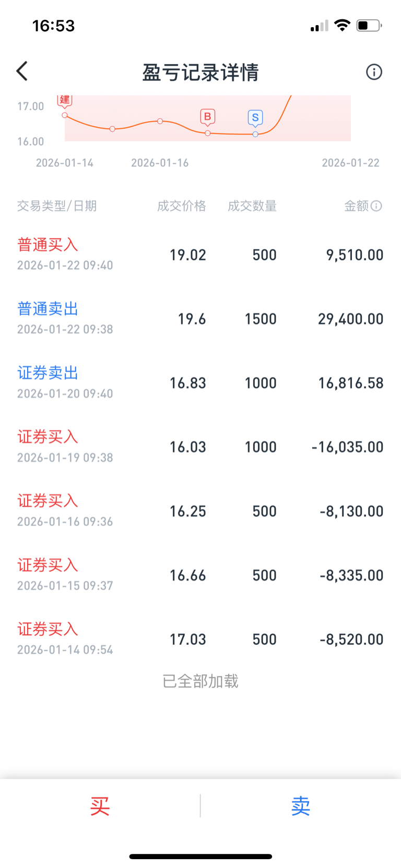The width and height of the screenshot is (401, 868).
Task: Open the 普通买入 record from 2026-01-22 09:40
Action: 200,255
